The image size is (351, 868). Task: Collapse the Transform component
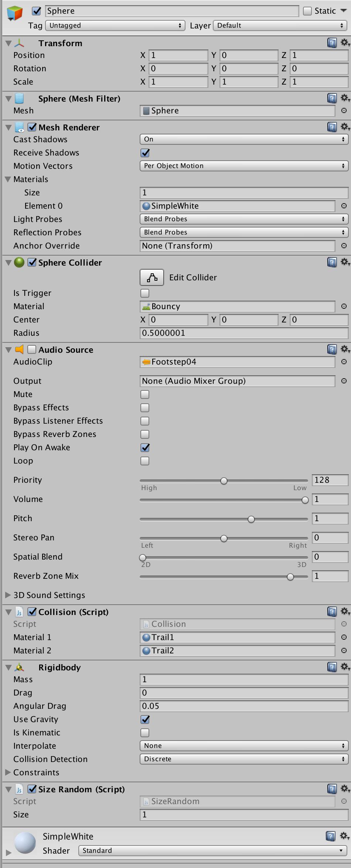click(8, 43)
